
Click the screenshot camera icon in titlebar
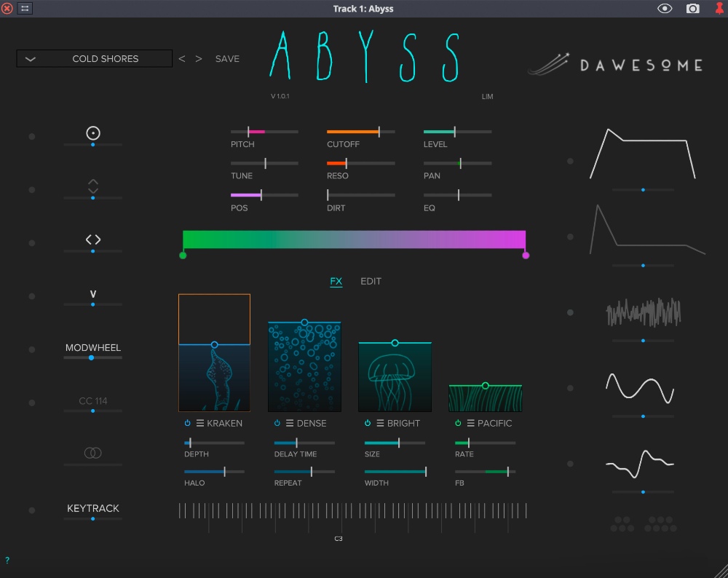[693, 9]
